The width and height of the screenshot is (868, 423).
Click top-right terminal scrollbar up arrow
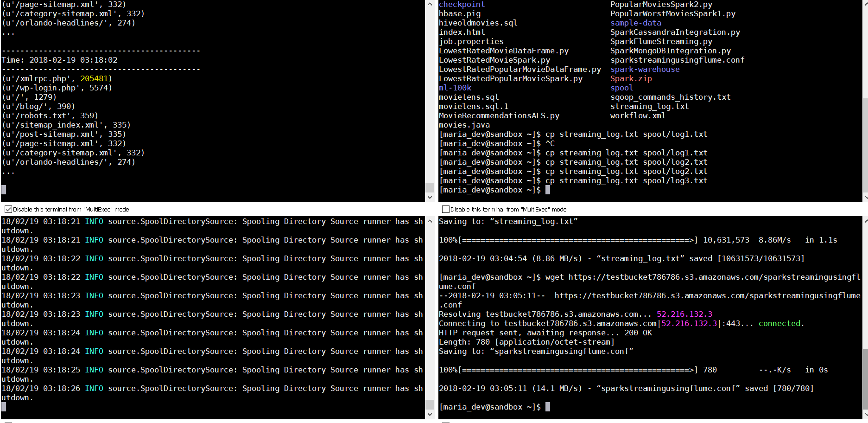pos(865,4)
